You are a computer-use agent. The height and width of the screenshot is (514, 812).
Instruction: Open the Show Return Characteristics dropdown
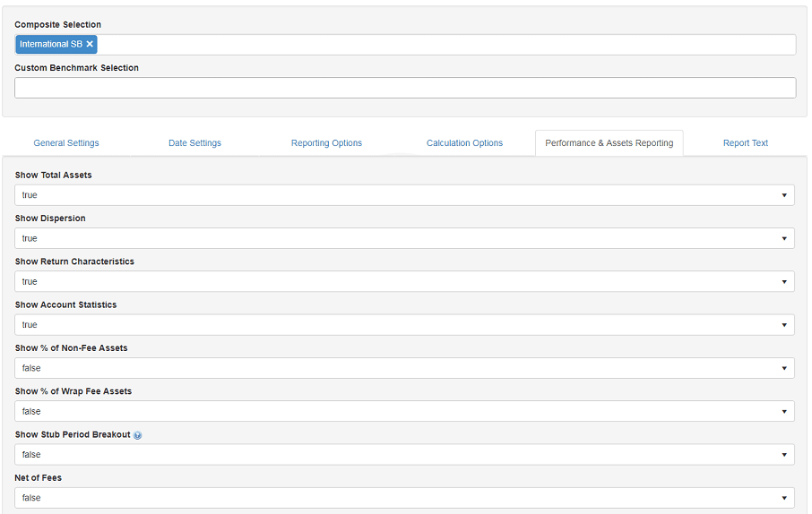[x=404, y=281]
